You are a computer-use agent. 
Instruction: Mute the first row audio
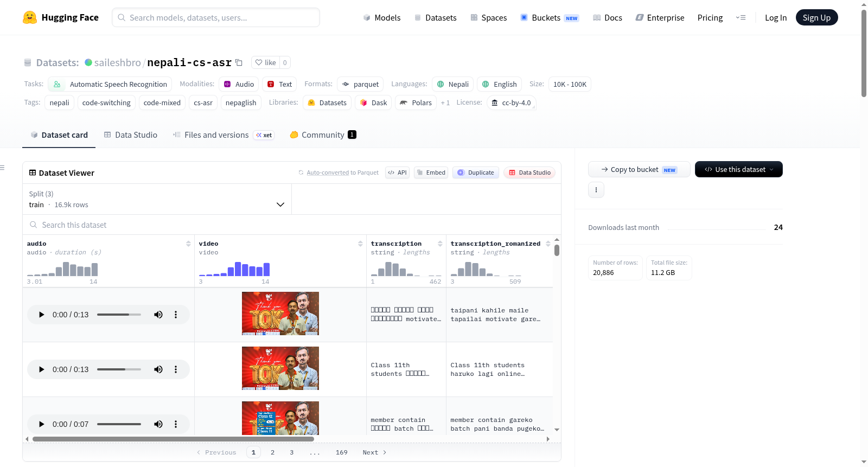pos(158,315)
